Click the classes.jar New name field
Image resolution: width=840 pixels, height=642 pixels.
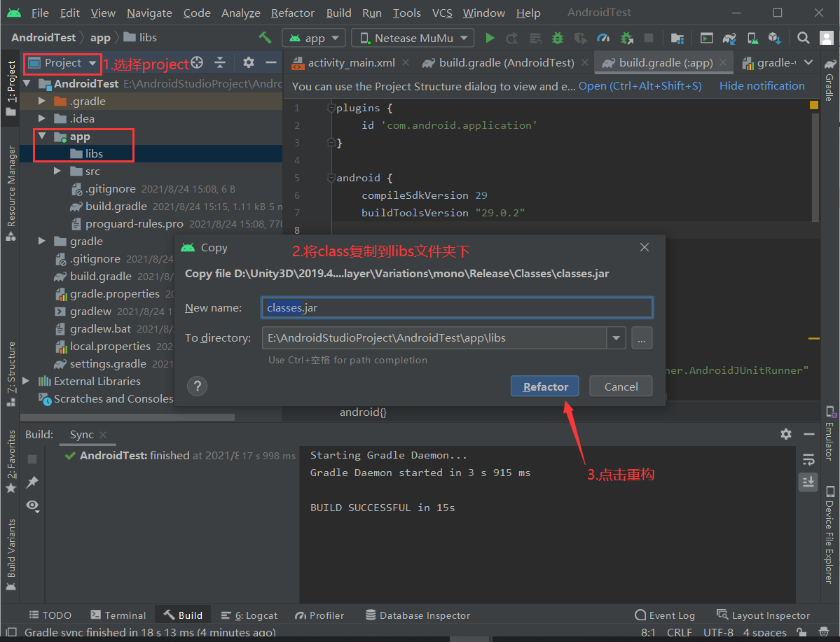pyautogui.click(x=455, y=307)
